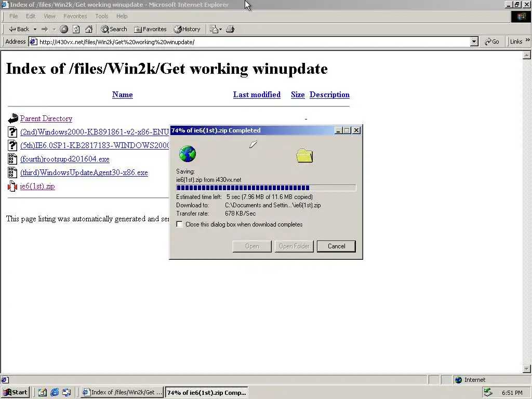Sort listing by Name column

coord(123,95)
